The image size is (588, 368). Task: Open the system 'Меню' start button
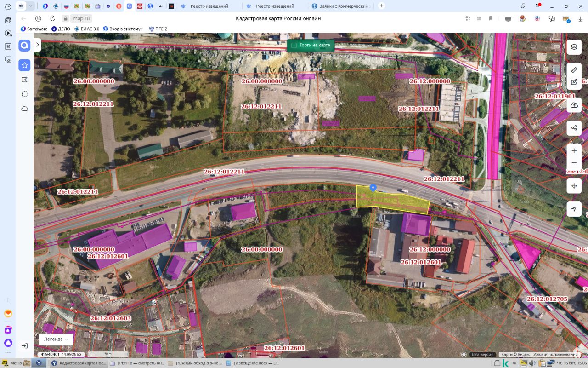click(x=11, y=363)
